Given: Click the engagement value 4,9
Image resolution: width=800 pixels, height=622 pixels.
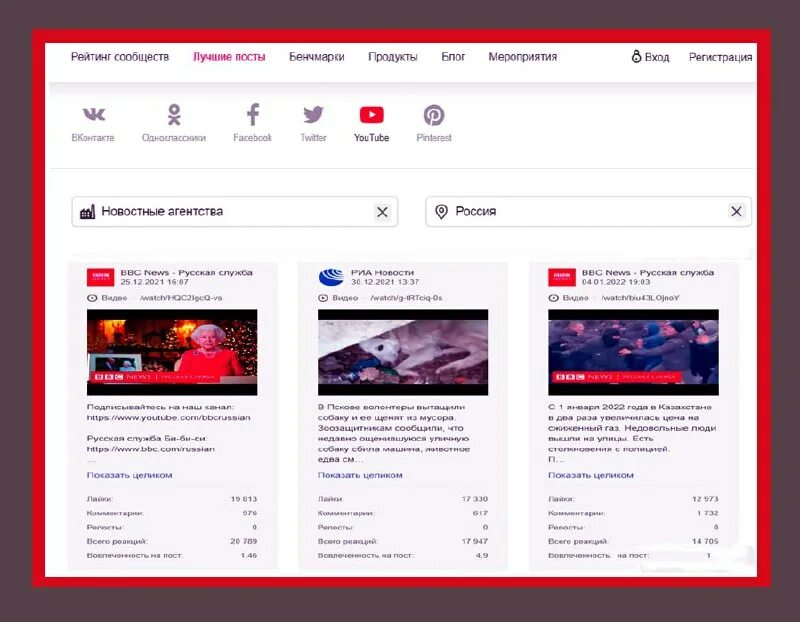Looking at the screenshot, I should pos(482,555).
